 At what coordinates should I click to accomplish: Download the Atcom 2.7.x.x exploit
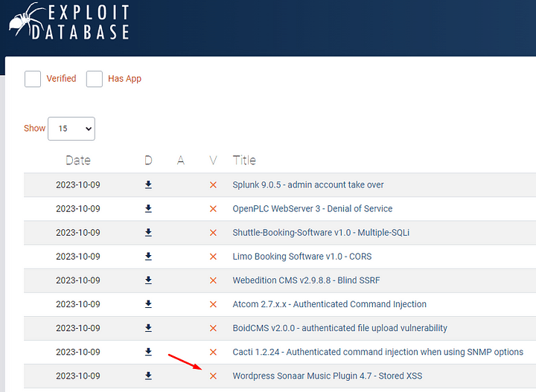tap(148, 304)
